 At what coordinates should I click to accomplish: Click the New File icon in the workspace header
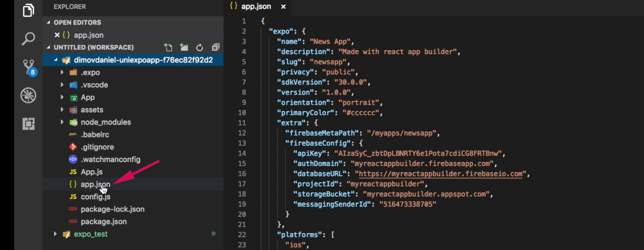coord(168,47)
